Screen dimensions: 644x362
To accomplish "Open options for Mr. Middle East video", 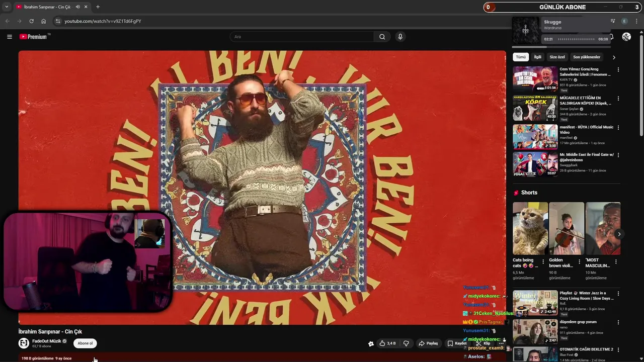I will point(618,155).
